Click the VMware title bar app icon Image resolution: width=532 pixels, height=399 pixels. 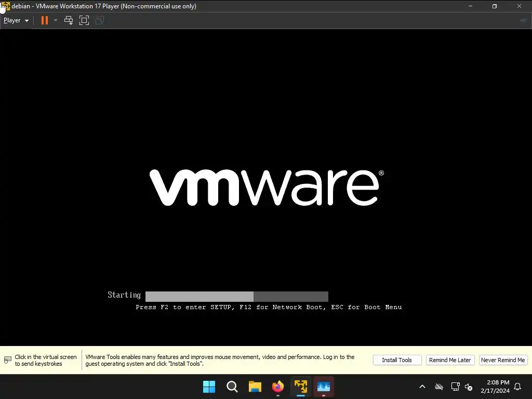point(5,6)
